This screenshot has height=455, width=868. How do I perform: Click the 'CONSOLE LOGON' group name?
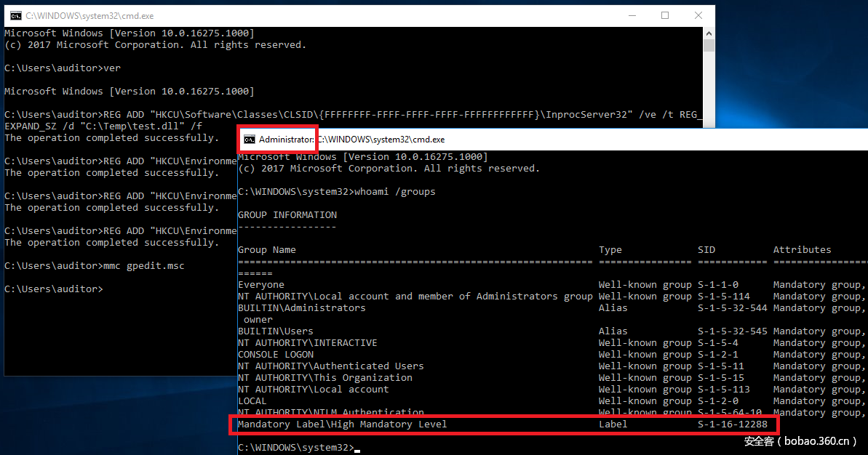(276, 355)
